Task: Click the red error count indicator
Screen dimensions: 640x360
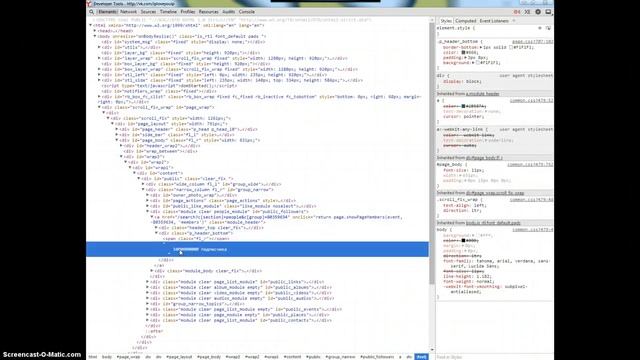Action: click(x=517, y=12)
